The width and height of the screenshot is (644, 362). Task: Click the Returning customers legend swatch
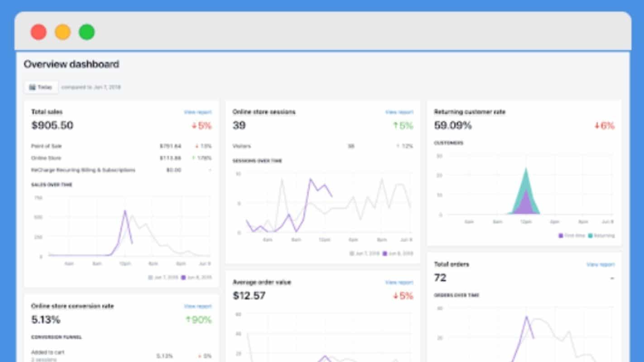click(590, 235)
